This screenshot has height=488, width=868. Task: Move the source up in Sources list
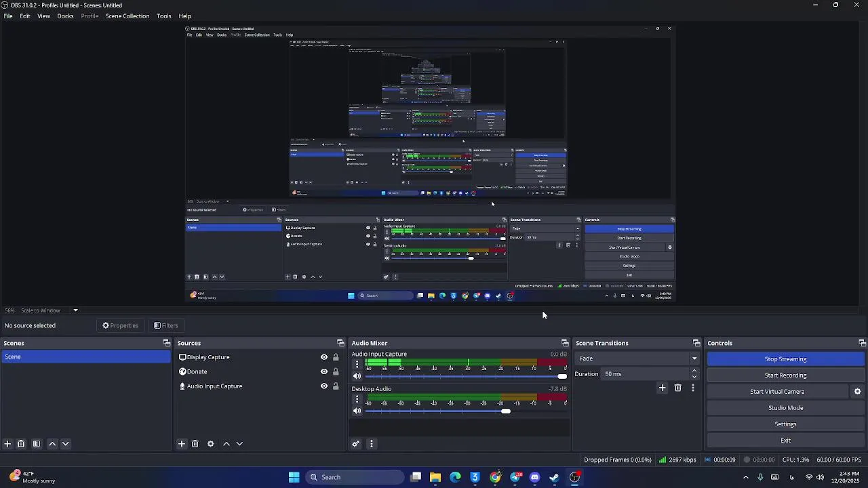tap(226, 444)
